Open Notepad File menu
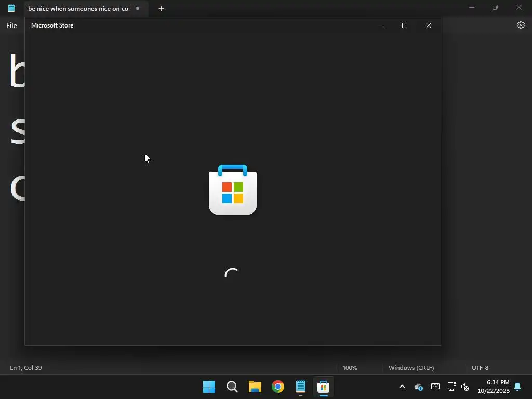 [x=11, y=25]
